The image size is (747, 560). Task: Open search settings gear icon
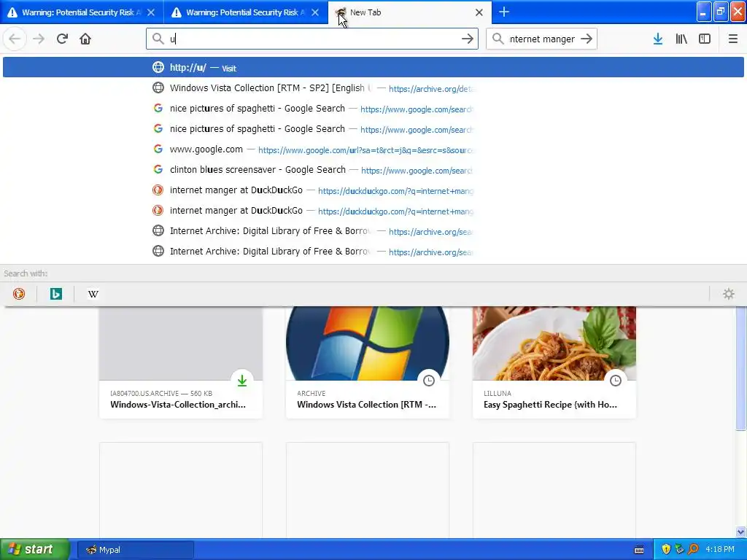[729, 294]
